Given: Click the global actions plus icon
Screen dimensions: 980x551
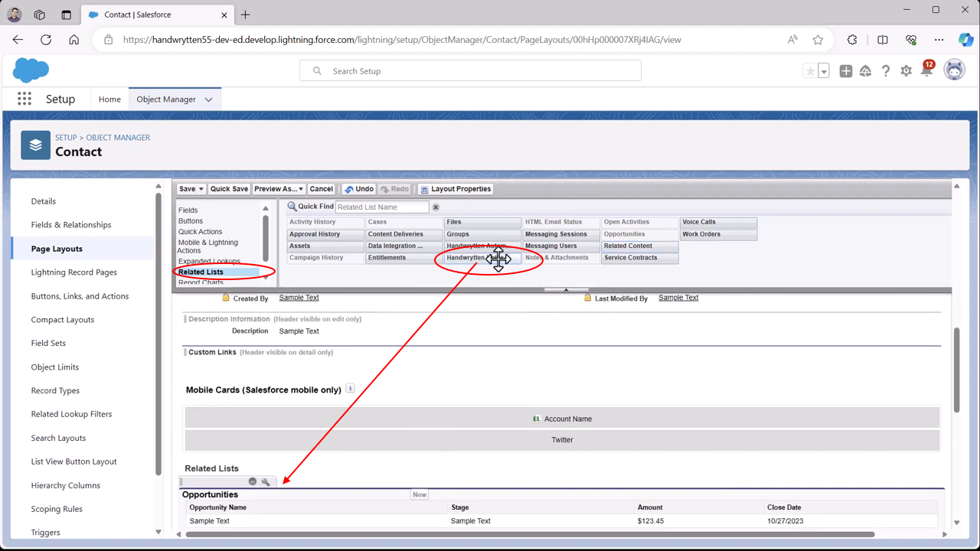Looking at the screenshot, I should click(845, 71).
